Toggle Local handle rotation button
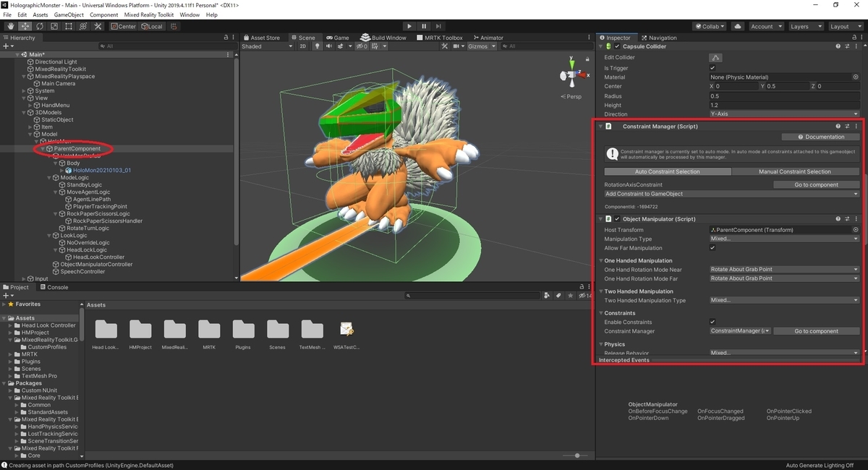This screenshot has height=470, width=868. 152,26
